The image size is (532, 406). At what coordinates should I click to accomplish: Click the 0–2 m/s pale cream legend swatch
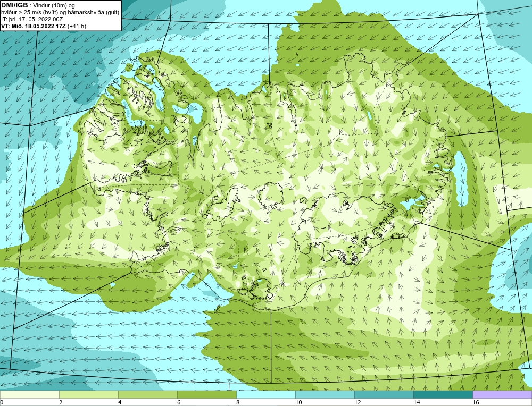click(x=29, y=394)
